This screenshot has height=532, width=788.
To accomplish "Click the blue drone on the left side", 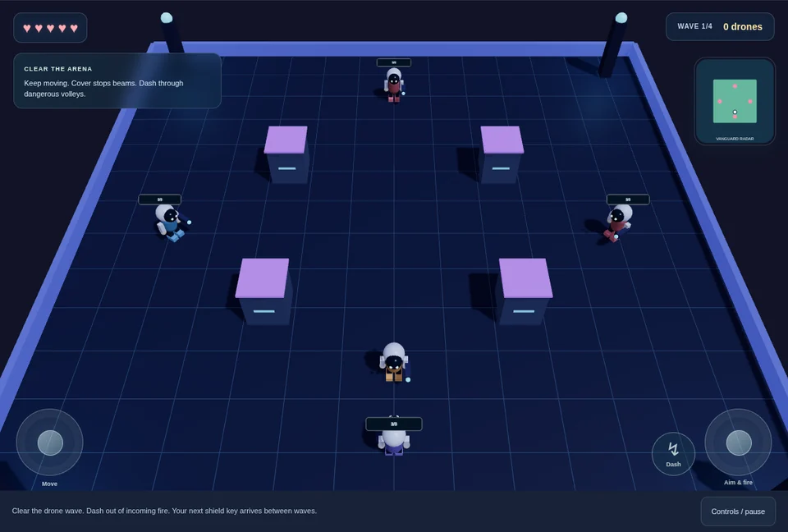I will tap(172, 222).
